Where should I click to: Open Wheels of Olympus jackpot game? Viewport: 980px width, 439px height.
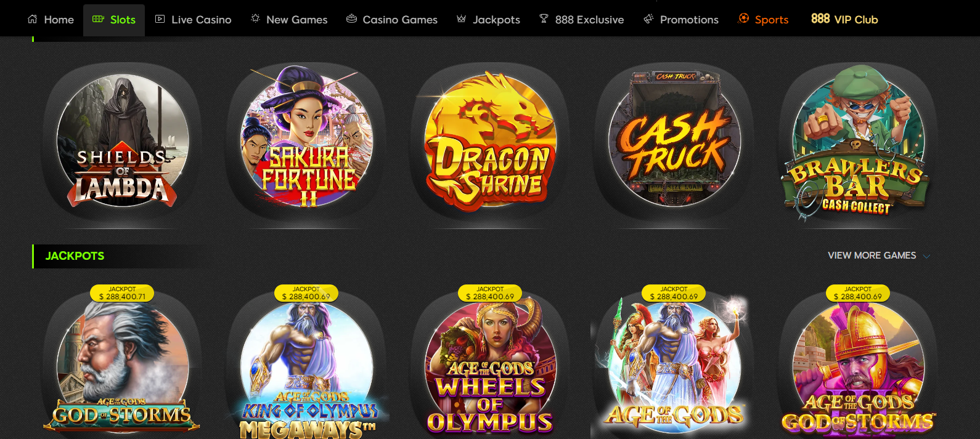491,367
